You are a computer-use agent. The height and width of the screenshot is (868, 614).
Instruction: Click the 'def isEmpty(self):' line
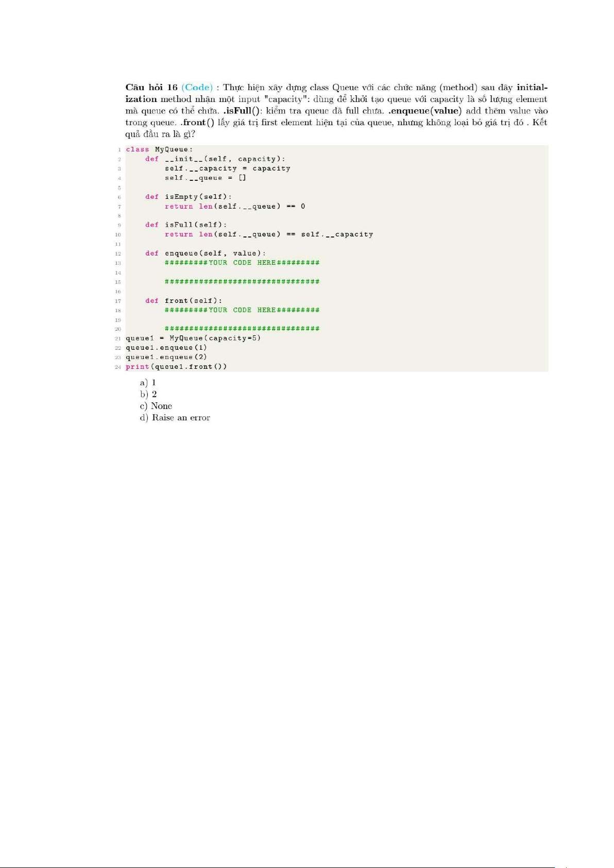[189, 197]
